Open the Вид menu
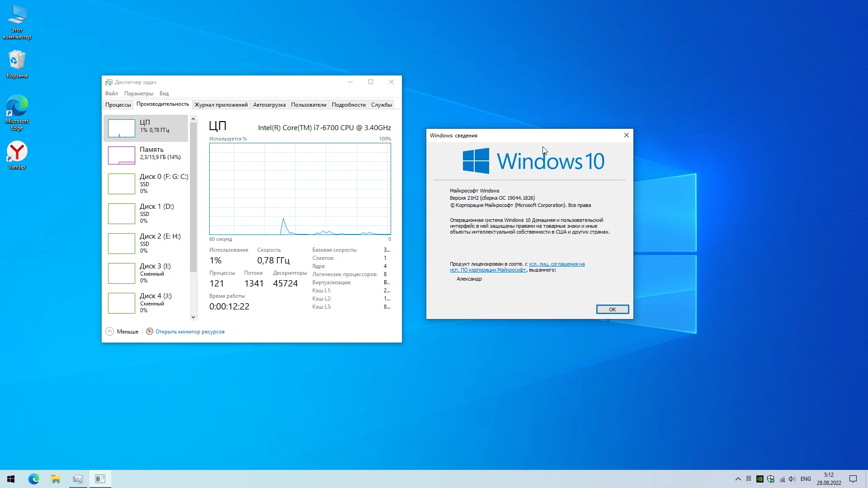 click(x=164, y=94)
